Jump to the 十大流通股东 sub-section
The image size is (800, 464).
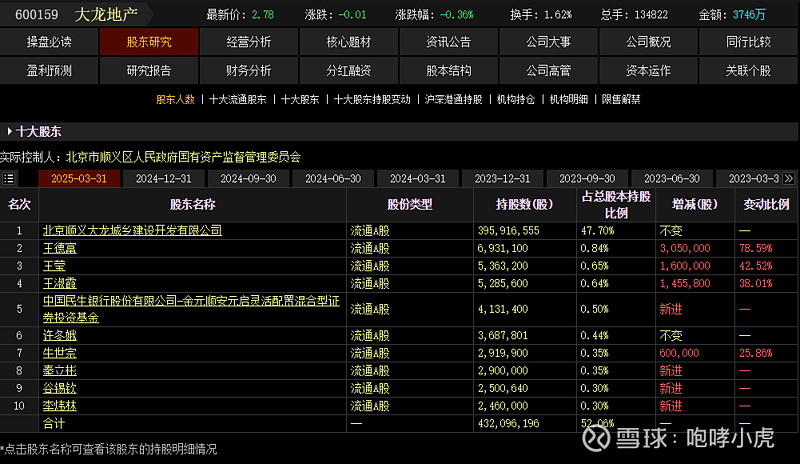tap(238, 100)
